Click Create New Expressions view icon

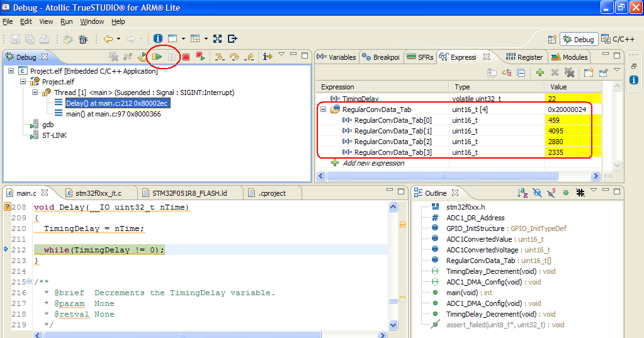tap(589, 72)
